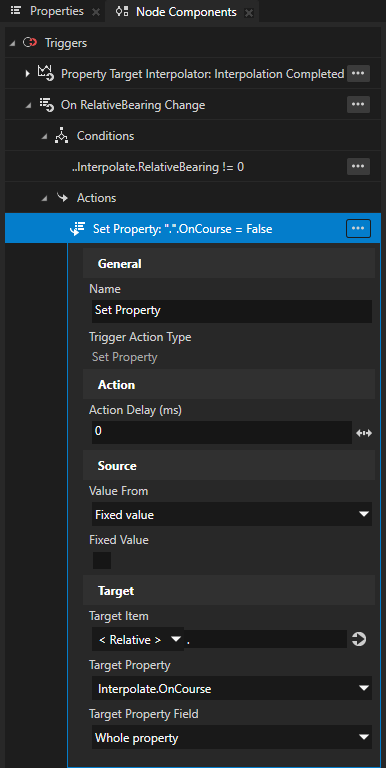Click the Target Item label
The image size is (386, 768).
119,616
